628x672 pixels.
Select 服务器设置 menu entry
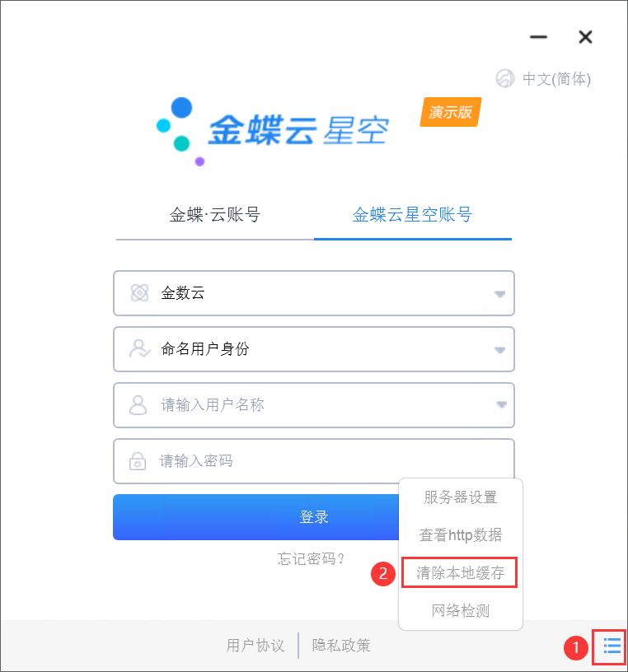tap(460, 497)
